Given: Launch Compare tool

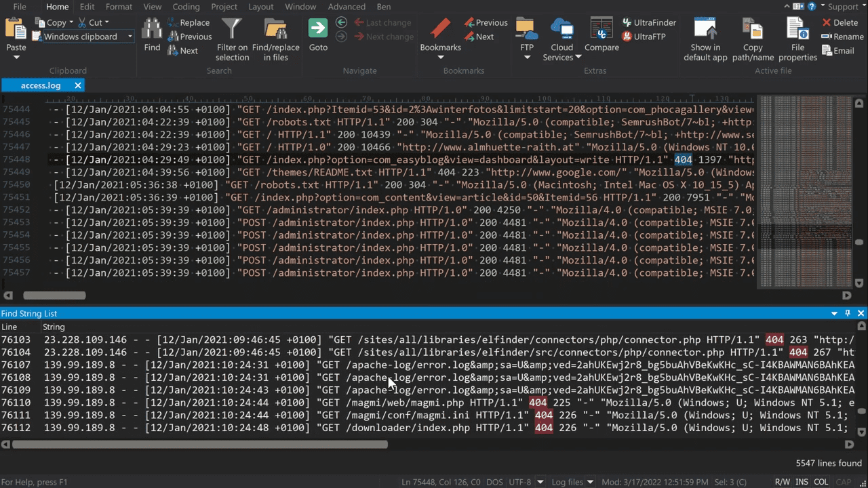Looking at the screenshot, I should 601,34.
